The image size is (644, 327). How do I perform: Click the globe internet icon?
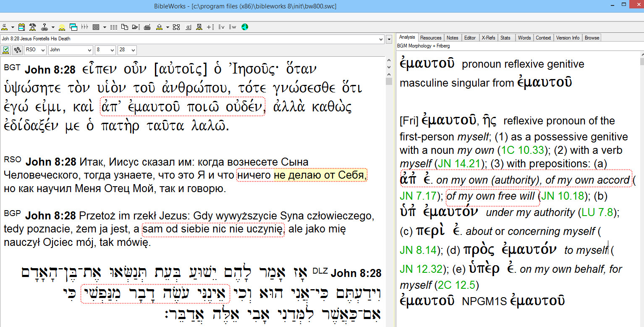245,27
